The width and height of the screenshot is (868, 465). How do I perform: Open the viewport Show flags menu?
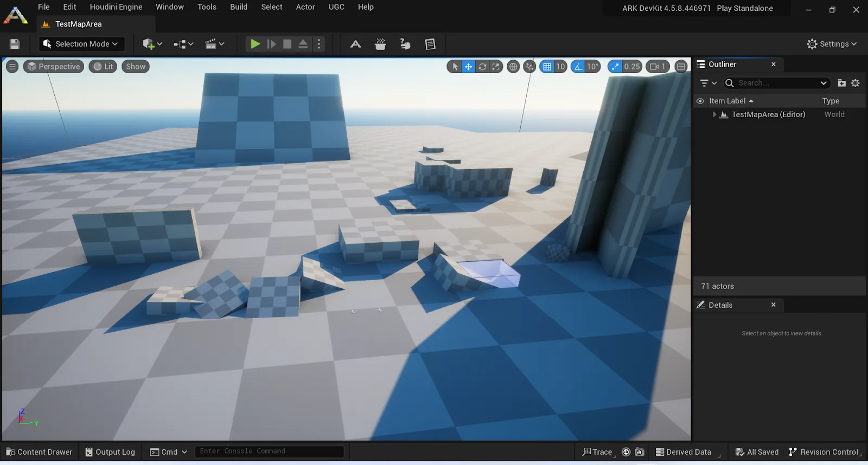tap(136, 67)
